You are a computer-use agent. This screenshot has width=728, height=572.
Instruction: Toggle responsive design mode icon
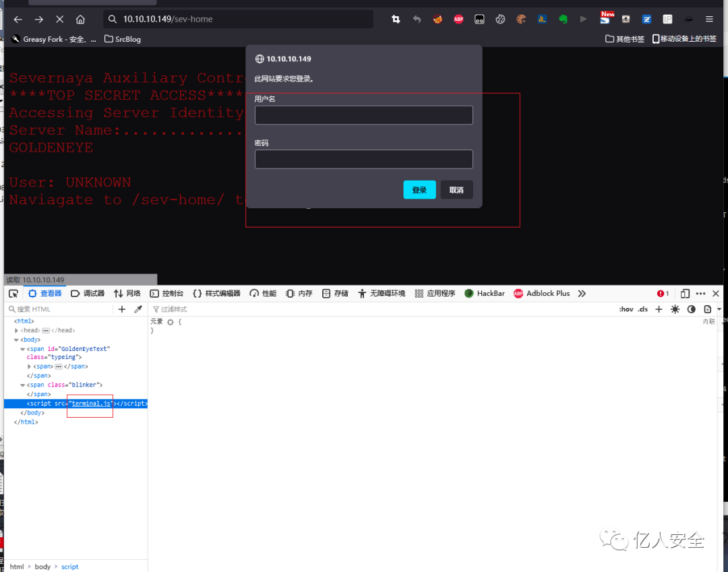pyautogui.click(x=685, y=294)
